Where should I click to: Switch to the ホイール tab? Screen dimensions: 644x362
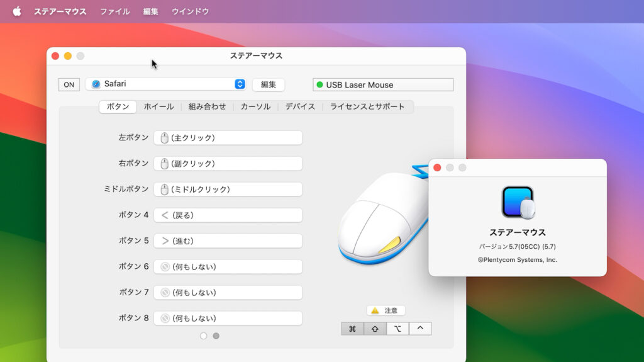click(158, 106)
